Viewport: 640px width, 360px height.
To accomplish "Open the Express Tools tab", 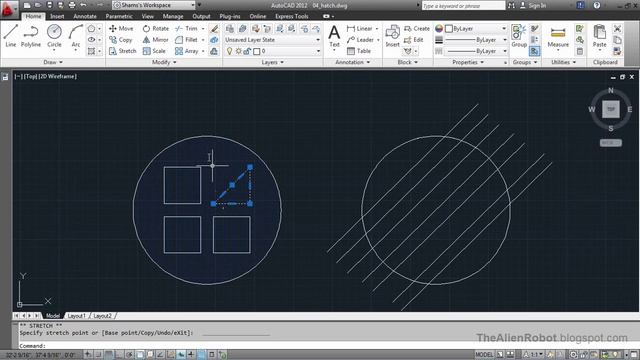I will point(292,16).
